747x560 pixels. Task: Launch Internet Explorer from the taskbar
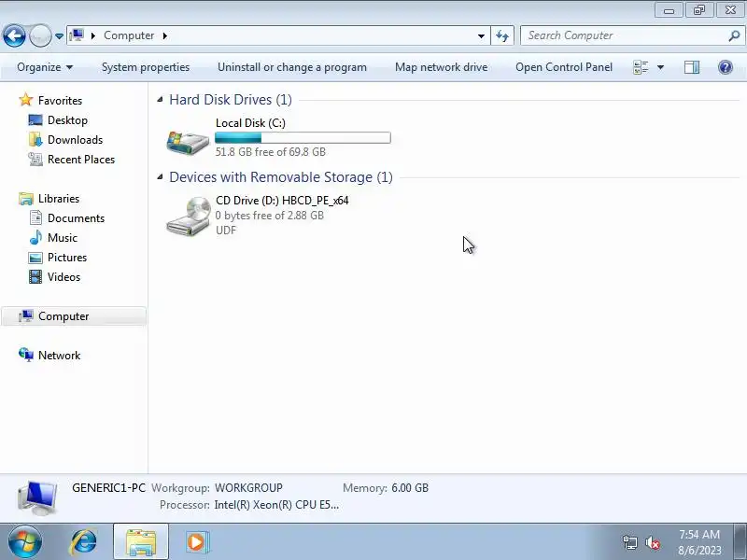(83, 541)
